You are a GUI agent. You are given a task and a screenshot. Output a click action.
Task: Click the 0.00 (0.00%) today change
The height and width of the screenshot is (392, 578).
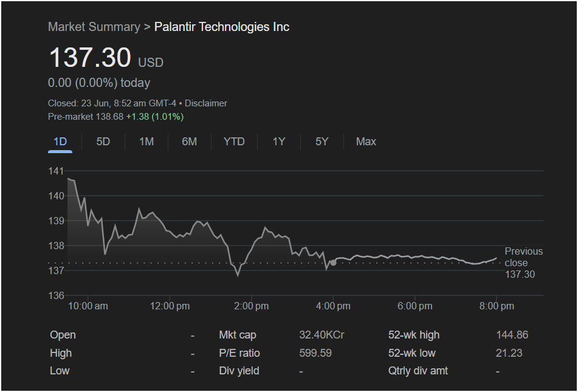(x=99, y=83)
